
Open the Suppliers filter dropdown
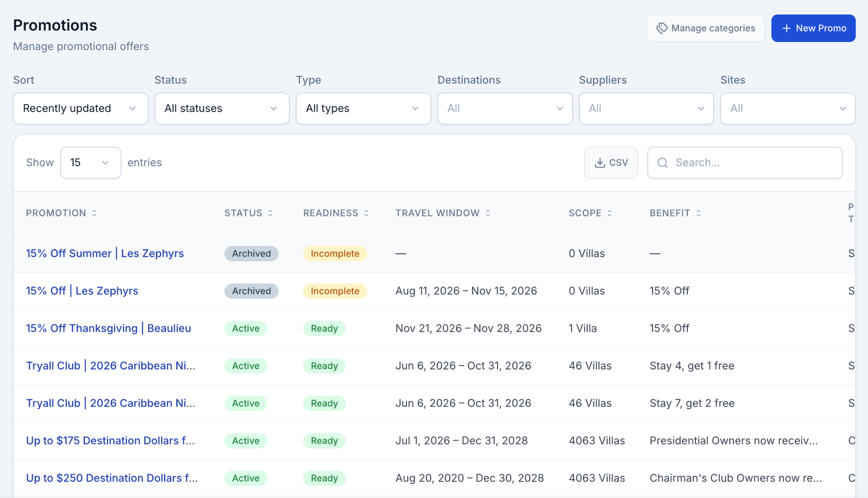646,109
